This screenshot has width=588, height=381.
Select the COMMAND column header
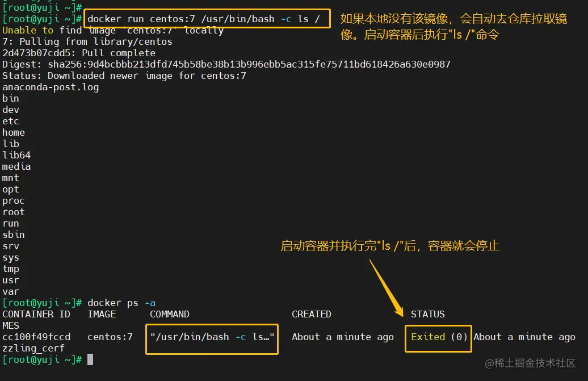click(x=170, y=314)
